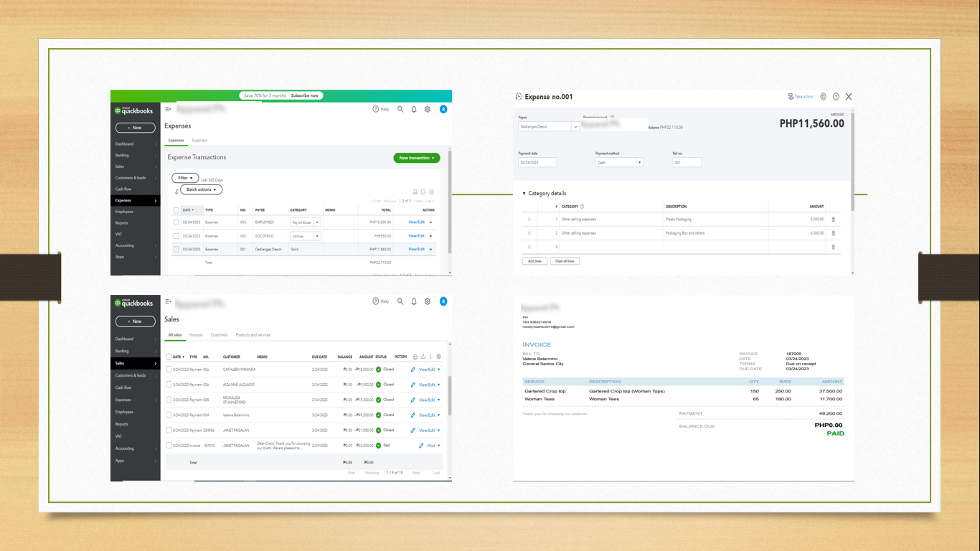Open the Payee dropdown in Expense no.001

click(575, 127)
